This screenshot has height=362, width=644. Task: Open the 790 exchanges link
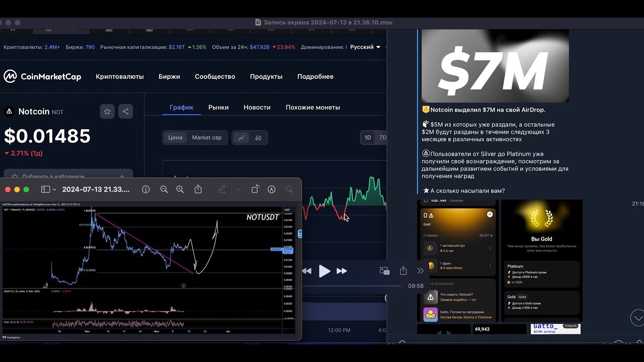click(x=90, y=47)
